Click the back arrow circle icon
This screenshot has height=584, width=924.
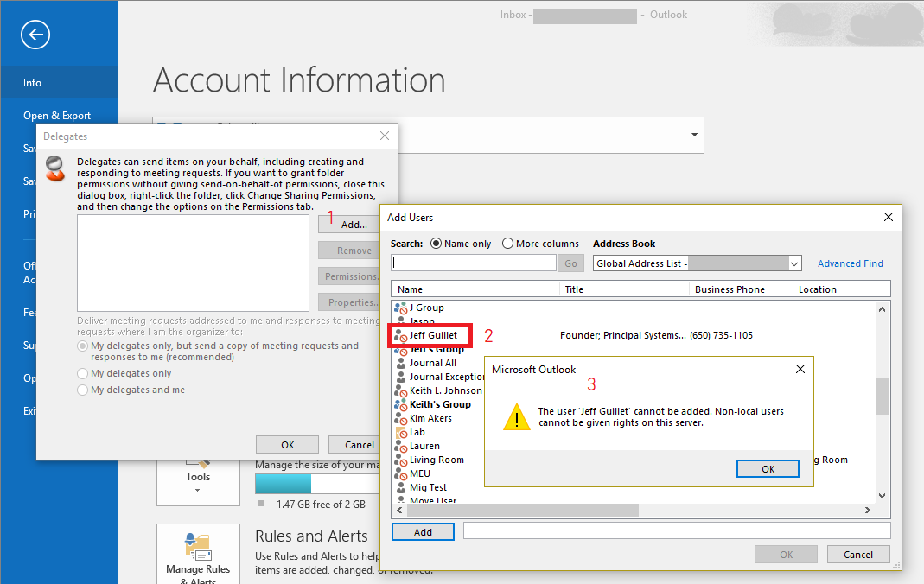[35, 35]
